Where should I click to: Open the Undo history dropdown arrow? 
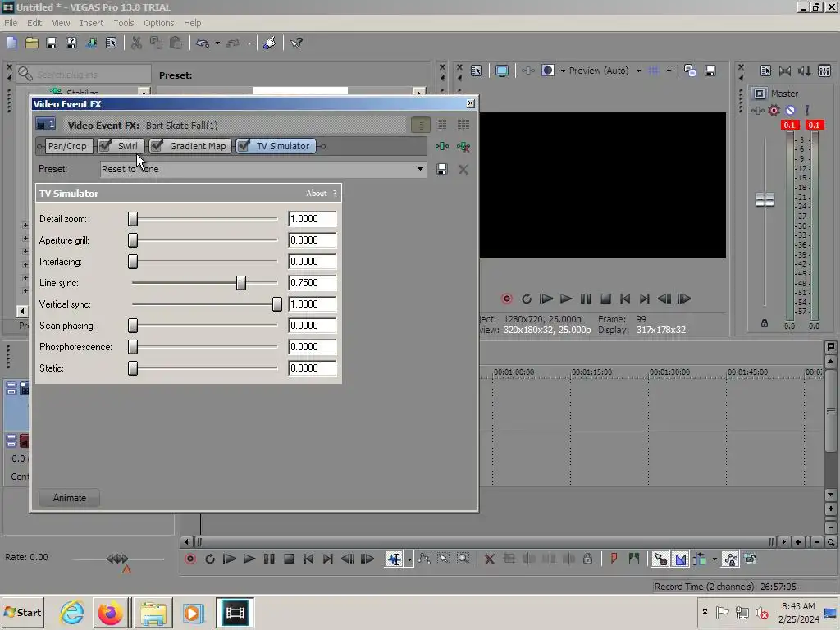[217, 43]
